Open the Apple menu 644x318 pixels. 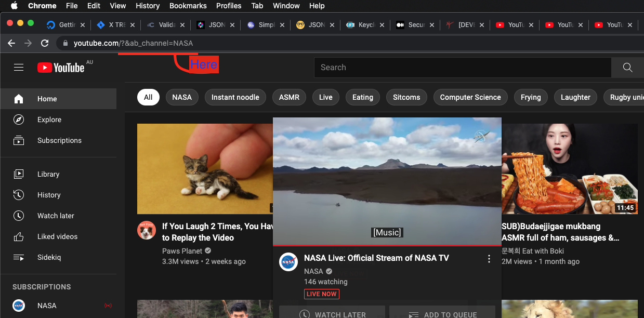[14, 6]
